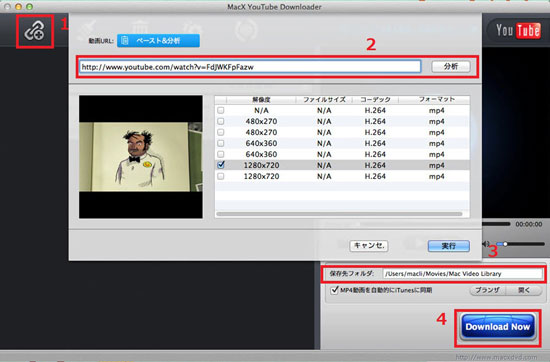
Task: Click the mp4 cell in the selected 1280x720 row
Action: pos(437,165)
